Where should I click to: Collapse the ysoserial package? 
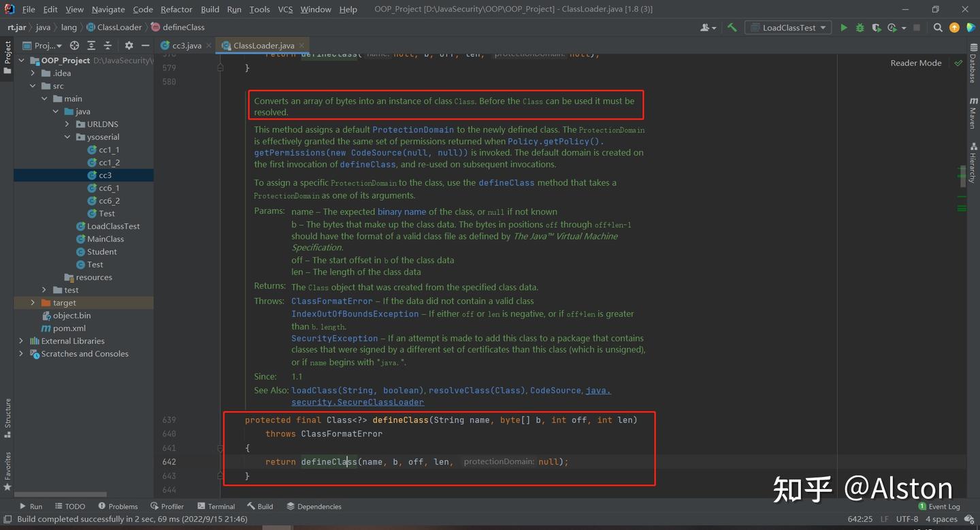click(x=67, y=137)
